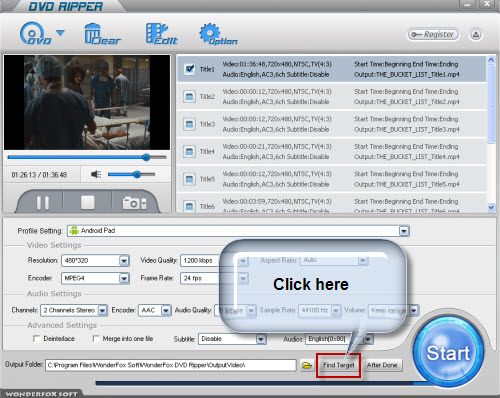Click the title list scroll down arrow
500x398 pixels.
point(491,207)
